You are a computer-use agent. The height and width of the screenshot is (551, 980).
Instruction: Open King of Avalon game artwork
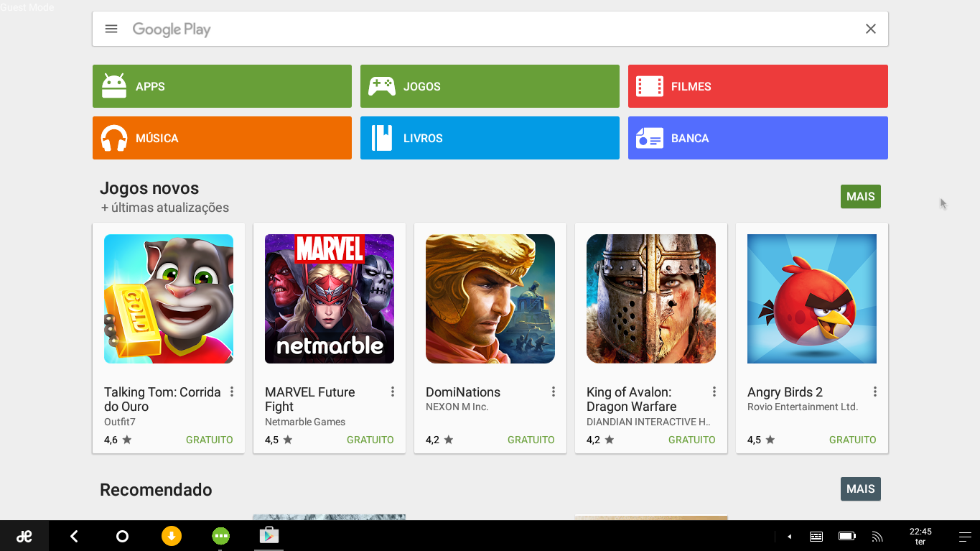click(x=651, y=299)
